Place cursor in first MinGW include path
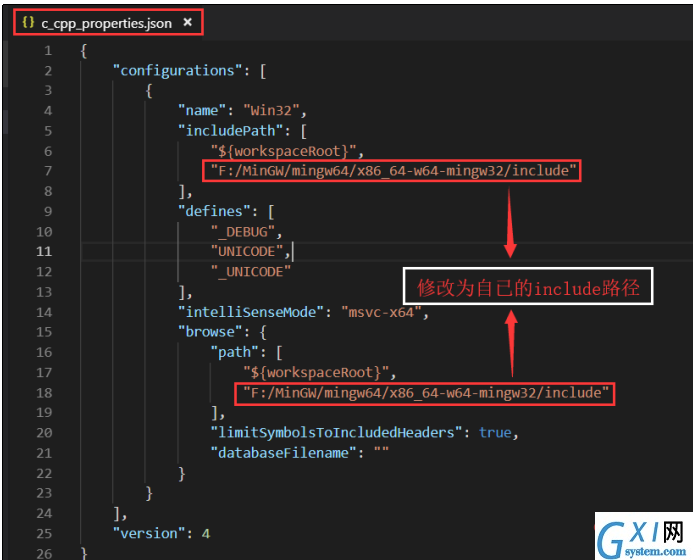Viewport: 693px width, 560px height. (392, 171)
